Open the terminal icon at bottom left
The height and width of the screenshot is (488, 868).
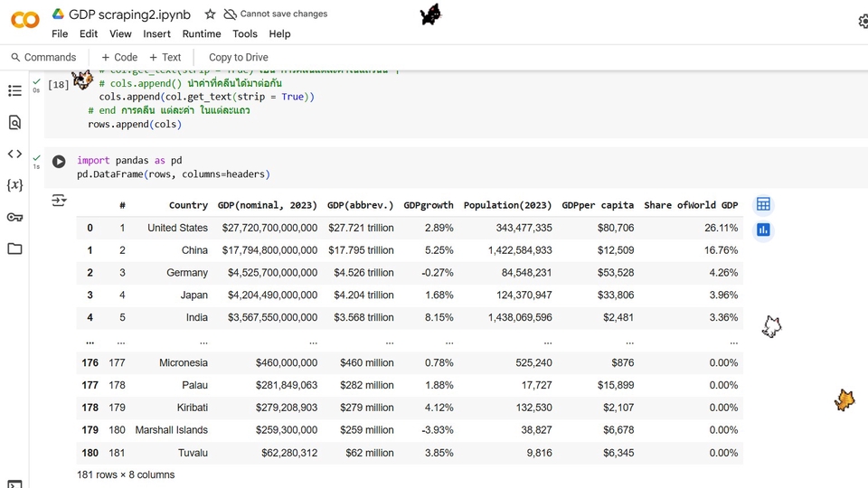[x=15, y=484]
